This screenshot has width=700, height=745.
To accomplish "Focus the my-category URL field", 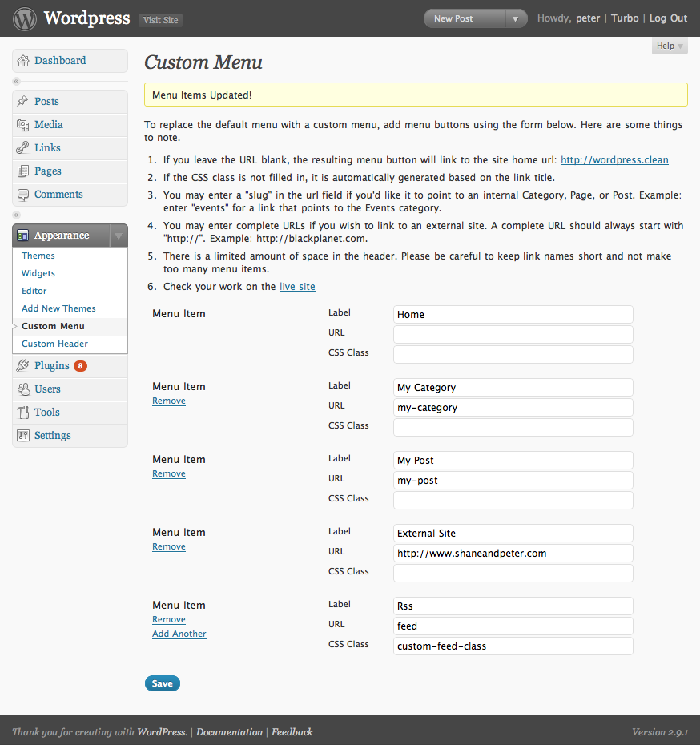I will (x=513, y=408).
